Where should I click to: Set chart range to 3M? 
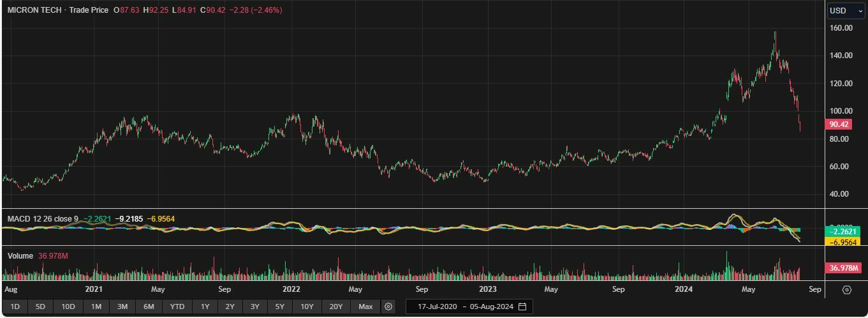[122, 307]
